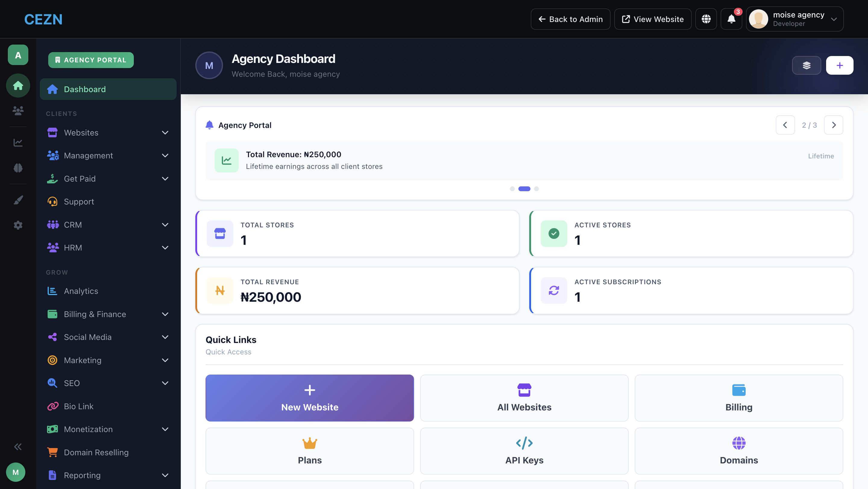Image resolution: width=868 pixels, height=489 pixels.
Task: Expand the Marketing menu chevron
Action: [x=165, y=360]
